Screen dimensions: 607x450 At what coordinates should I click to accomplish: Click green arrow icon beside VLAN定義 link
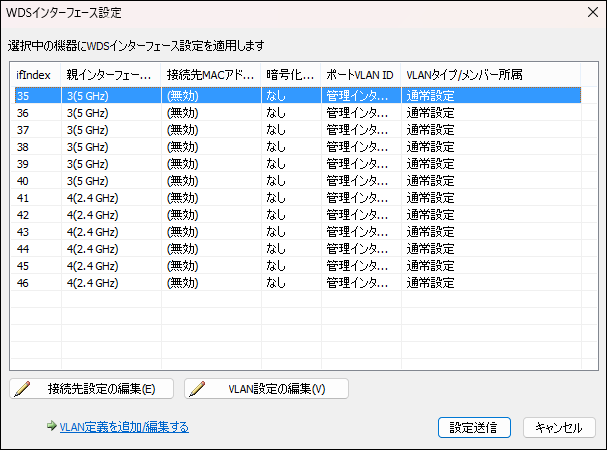[x=51, y=426]
